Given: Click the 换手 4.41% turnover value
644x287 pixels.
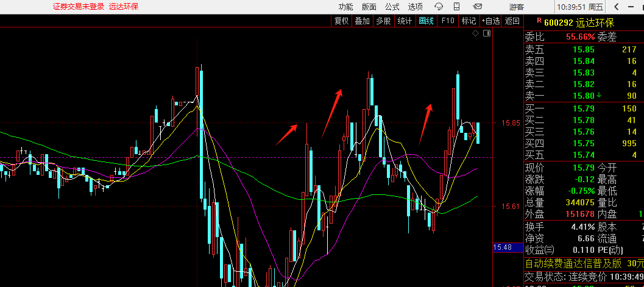Looking at the screenshot, I should 584,227.
